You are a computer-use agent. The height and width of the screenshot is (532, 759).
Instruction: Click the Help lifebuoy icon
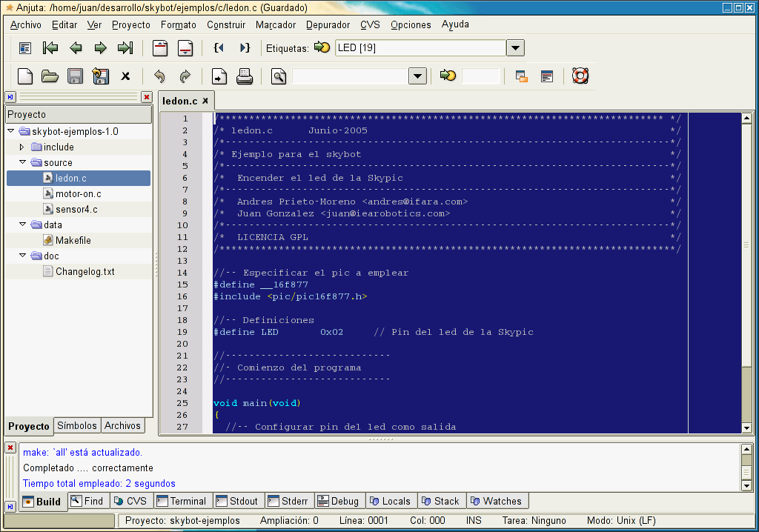tap(580, 76)
